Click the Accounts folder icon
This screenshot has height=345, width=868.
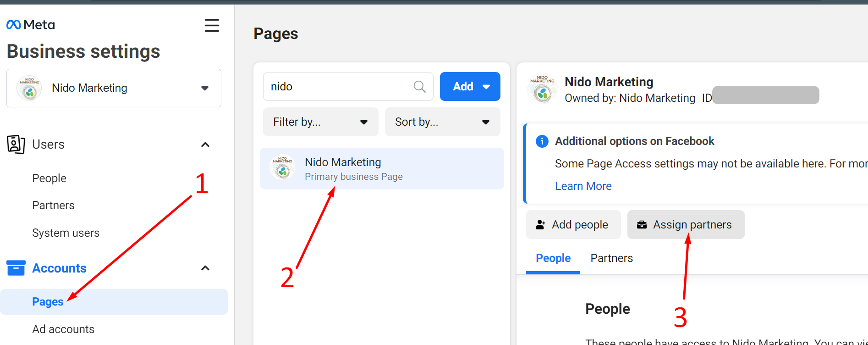point(16,268)
